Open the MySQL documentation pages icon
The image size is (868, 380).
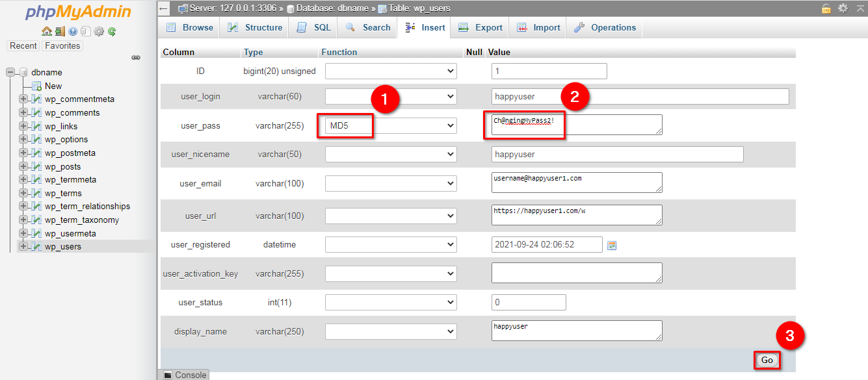[86, 31]
